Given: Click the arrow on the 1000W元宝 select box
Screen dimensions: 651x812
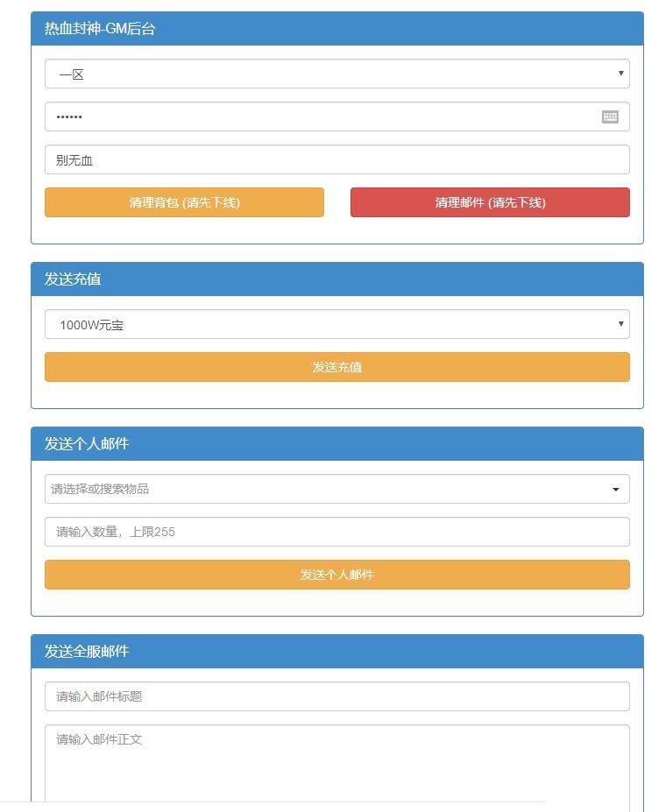Looking at the screenshot, I should pyautogui.click(x=620, y=324).
